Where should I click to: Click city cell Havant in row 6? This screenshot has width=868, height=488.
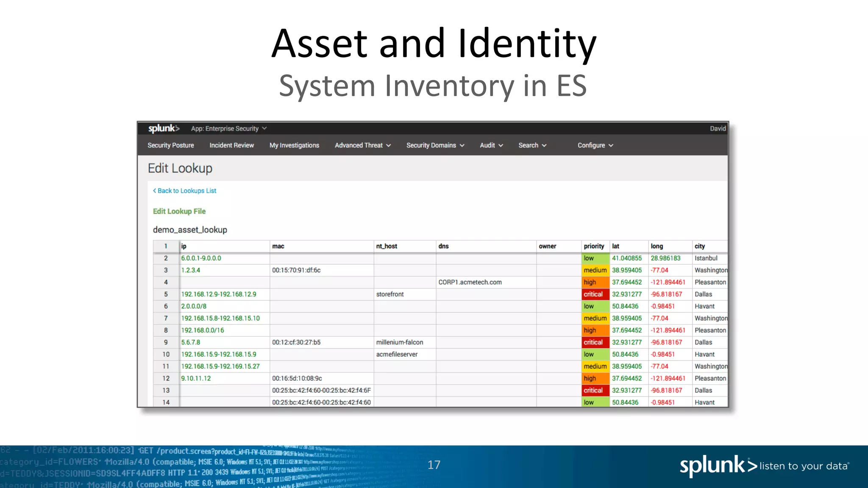point(710,306)
